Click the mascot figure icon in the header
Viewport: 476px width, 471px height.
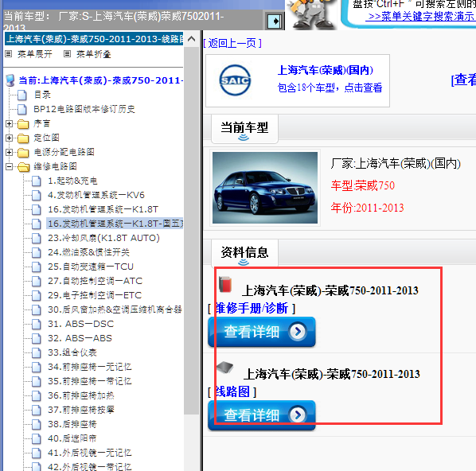coord(311,14)
